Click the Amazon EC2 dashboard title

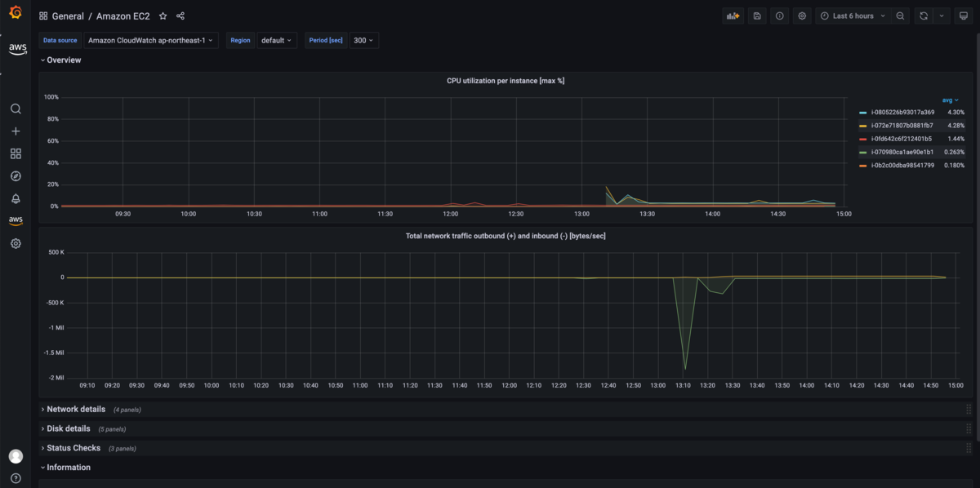[123, 16]
